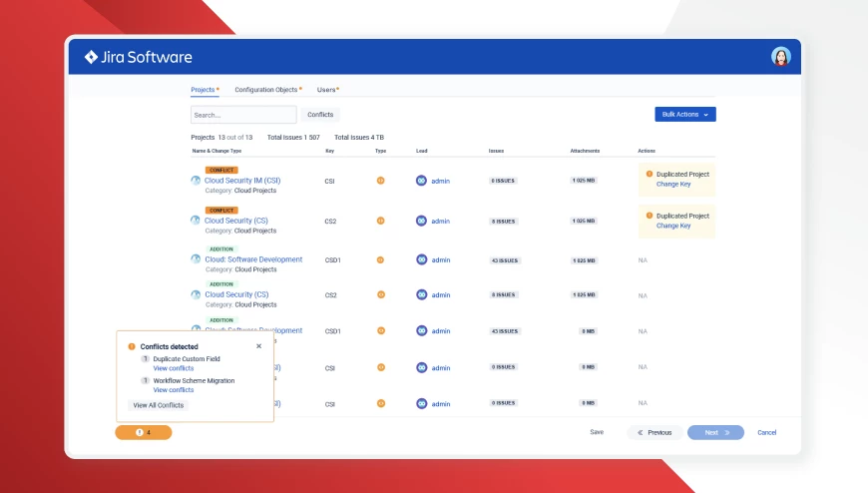
Task: Expand the Bulk Actions dropdown
Action: pos(685,114)
